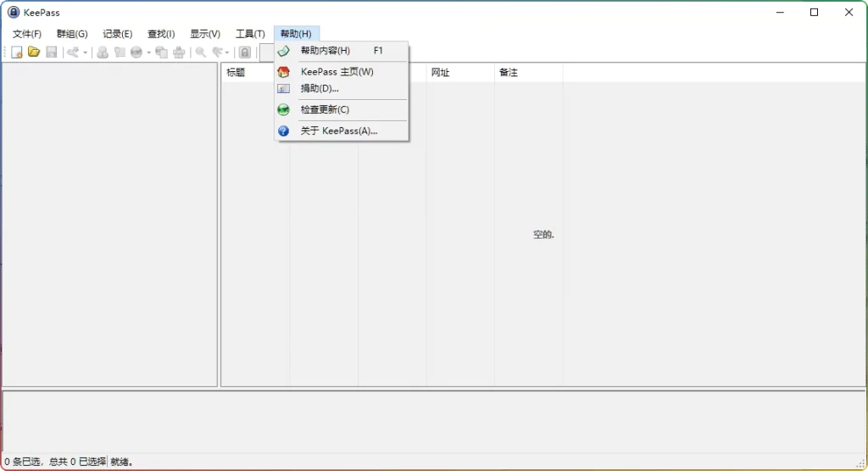The height and width of the screenshot is (471, 868).
Task: Click the Show entries toolbar icon
Action: [218, 52]
